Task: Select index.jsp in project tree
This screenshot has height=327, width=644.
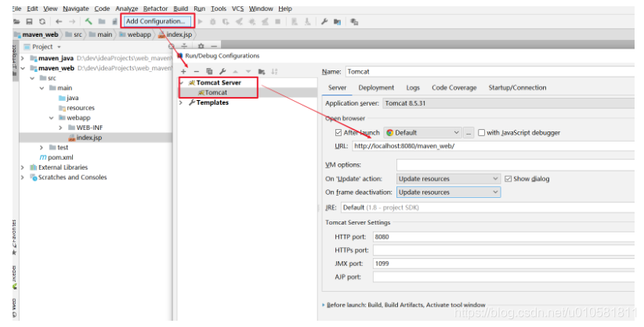Action: [x=85, y=138]
